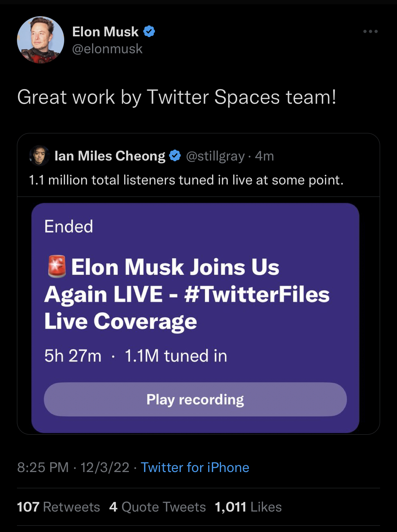Image resolution: width=397 pixels, height=532 pixels.
Task: Show the 1,011 Likes list
Action: [248, 507]
